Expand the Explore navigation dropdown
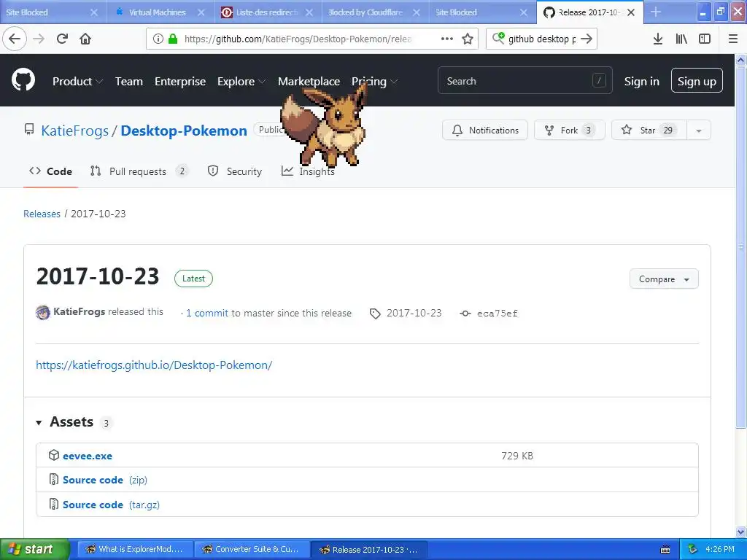Screen dimensions: 747x560 click(241, 82)
